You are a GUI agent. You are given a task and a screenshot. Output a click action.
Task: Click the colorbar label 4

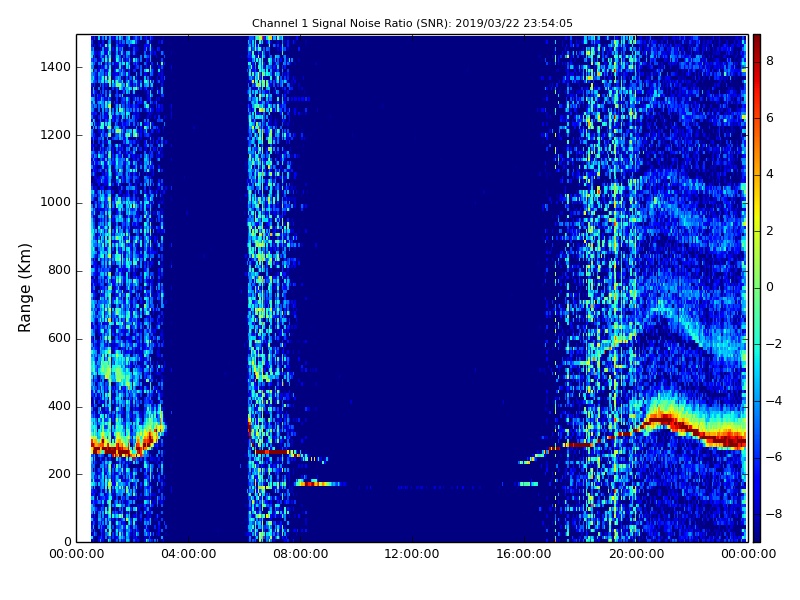pyautogui.click(x=770, y=174)
